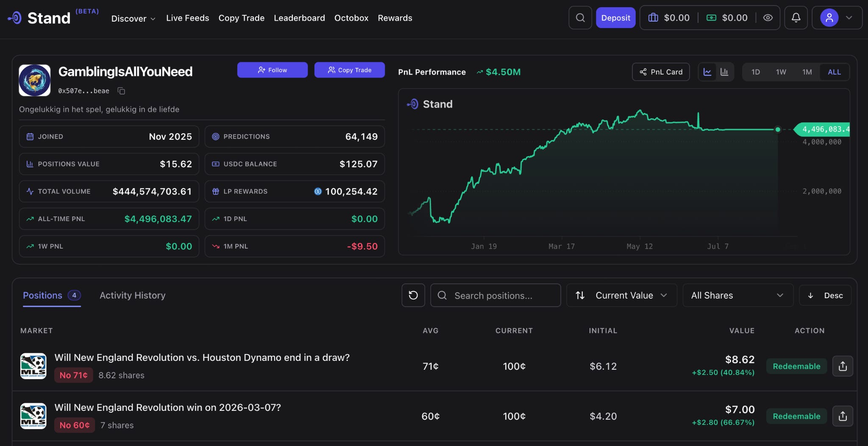The width and height of the screenshot is (868, 446).
Task: Switch to the Positions tab
Action: (x=52, y=295)
